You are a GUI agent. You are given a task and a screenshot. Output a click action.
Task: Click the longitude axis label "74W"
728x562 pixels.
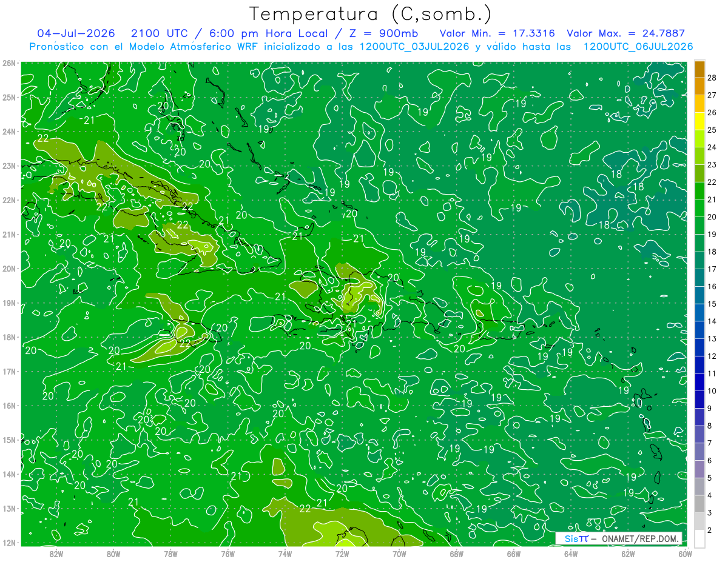point(285,554)
